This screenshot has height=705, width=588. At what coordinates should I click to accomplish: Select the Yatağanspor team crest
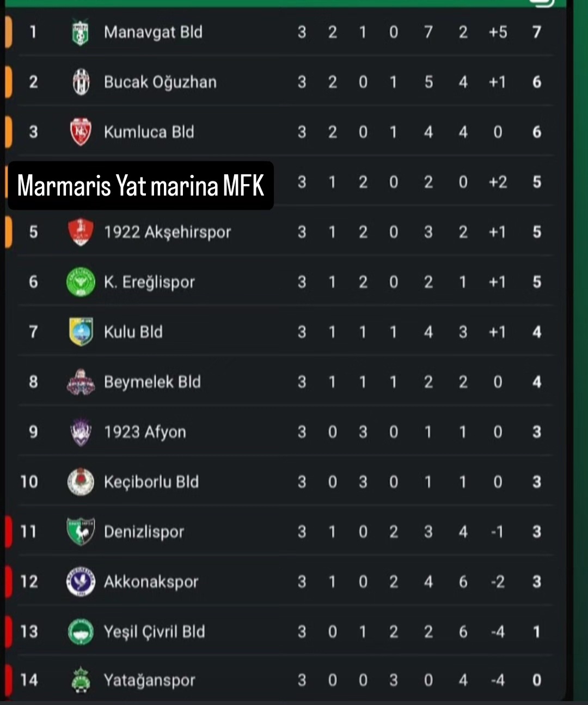click(x=81, y=680)
